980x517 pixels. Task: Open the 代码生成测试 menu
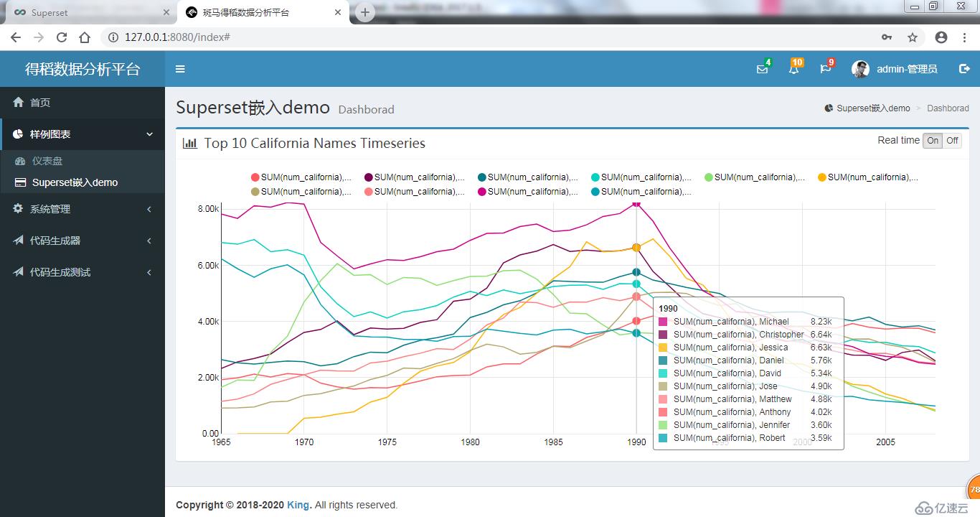pyautogui.click(x=83, y=272)
